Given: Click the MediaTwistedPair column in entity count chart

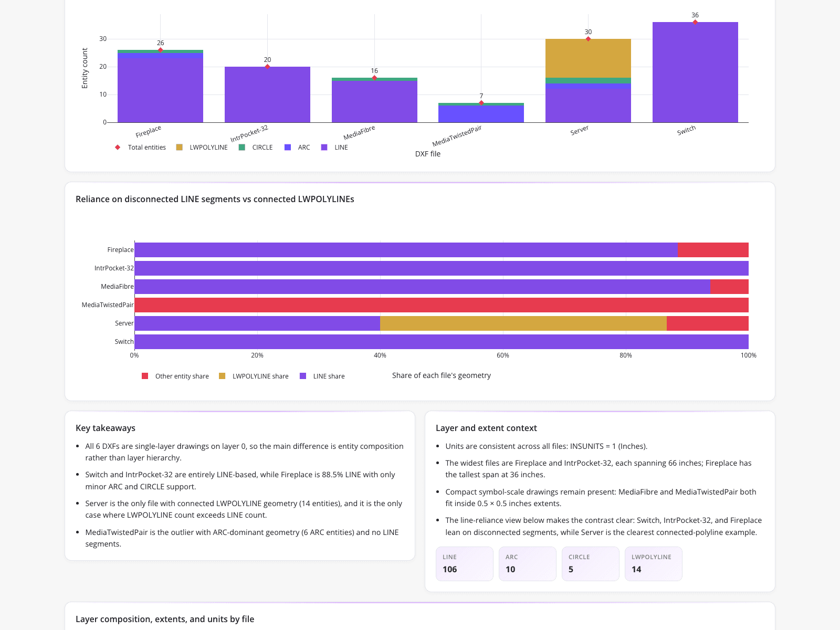Looking at the screenshot, I should pos(481,113).
